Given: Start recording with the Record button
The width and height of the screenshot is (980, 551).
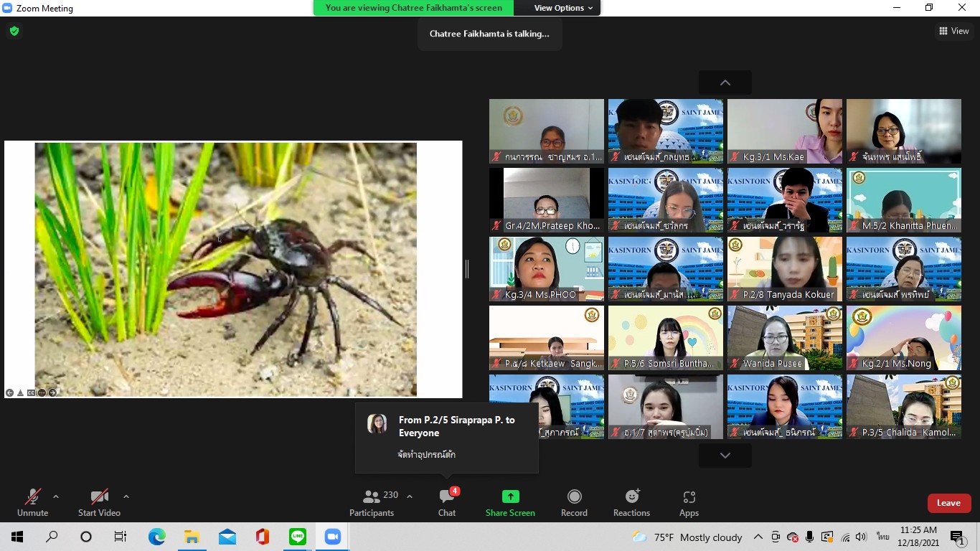Looking at the screenshot, I should point(574,502).
